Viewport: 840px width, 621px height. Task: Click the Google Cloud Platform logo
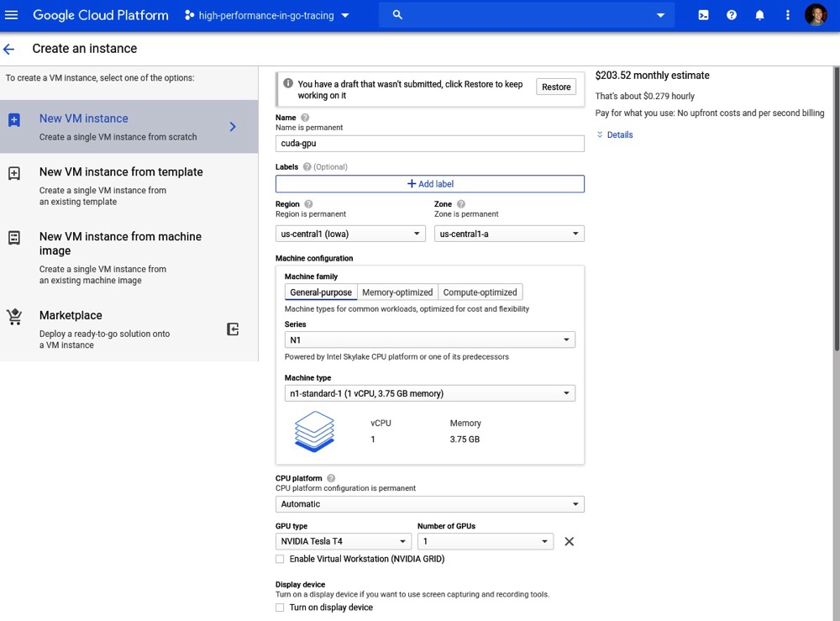coord(101,15)
